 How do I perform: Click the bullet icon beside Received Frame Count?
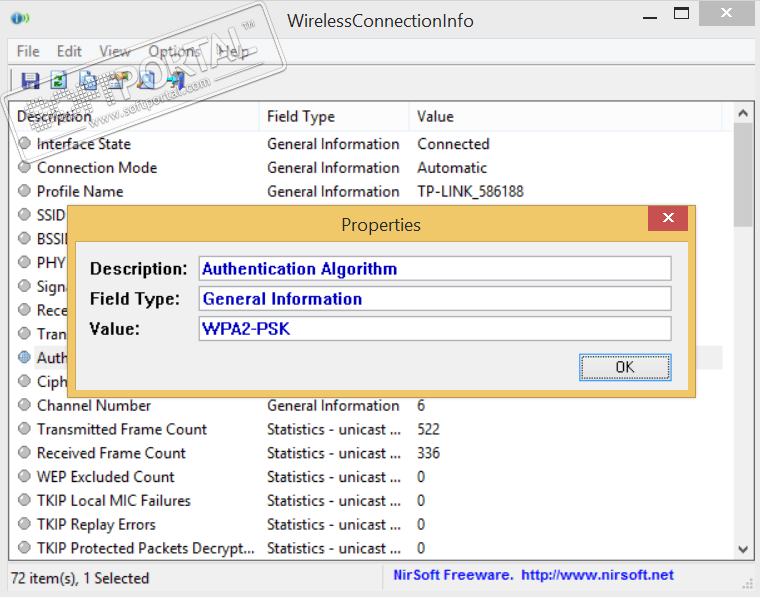click(24, 452)
